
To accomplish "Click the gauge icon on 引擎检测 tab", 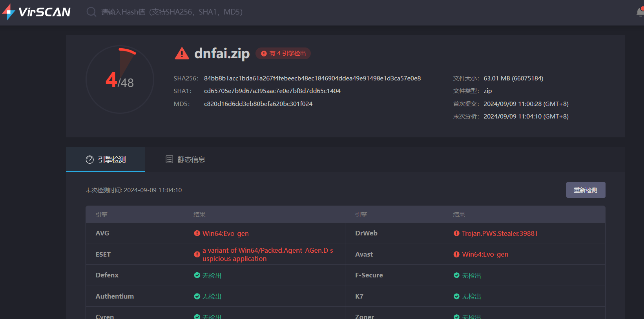I will pos(90,159).
